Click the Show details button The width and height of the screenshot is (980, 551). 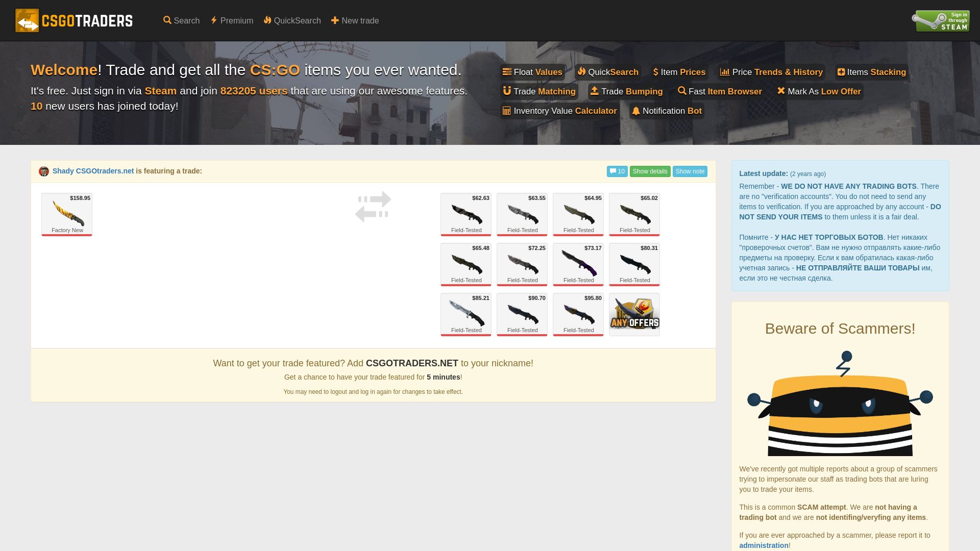[x=650, y=171]
